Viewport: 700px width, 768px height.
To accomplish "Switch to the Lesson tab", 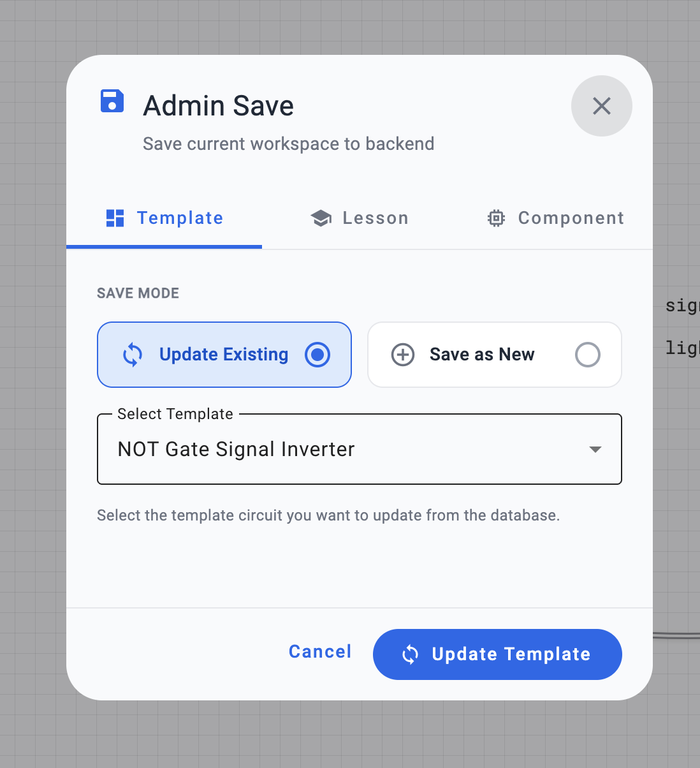I will 375,218.
